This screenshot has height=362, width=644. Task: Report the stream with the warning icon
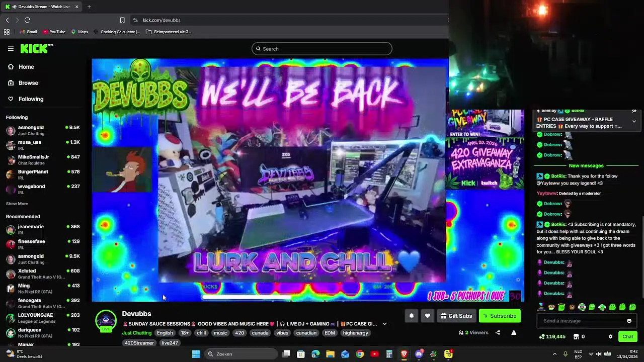[514, 332]
